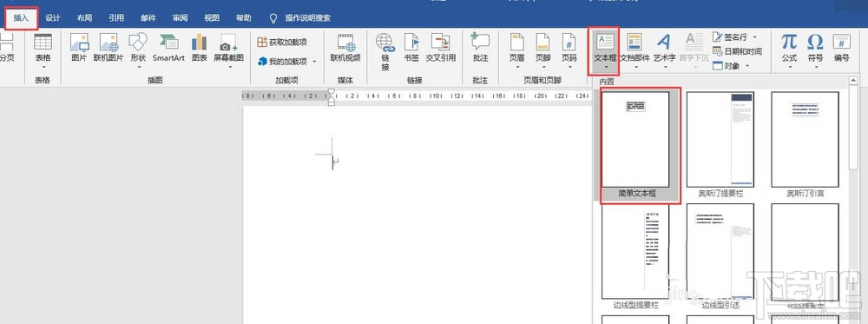Click 签名行 signature line
The height and width of the screenshot is (324, 868).
click(x=730, y=37)
